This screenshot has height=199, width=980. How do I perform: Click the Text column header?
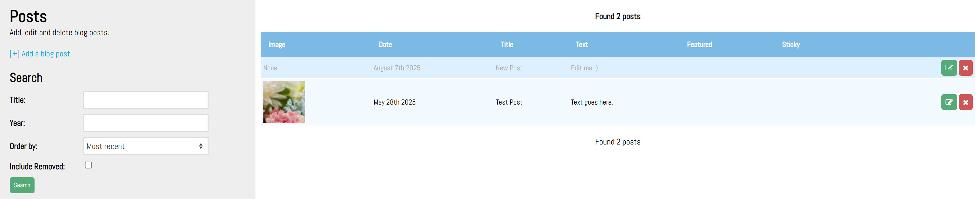[582, 44]
